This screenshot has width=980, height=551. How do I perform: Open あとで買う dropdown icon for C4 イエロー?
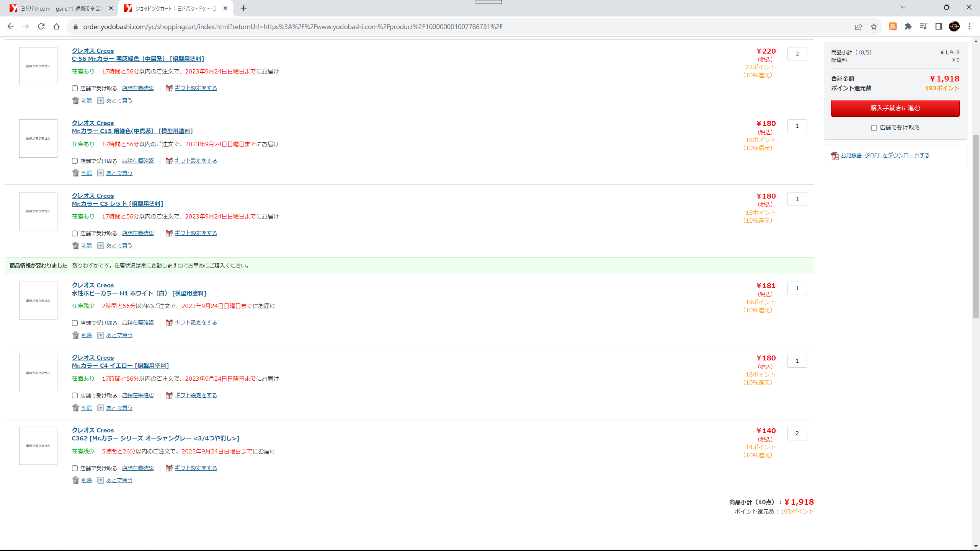click(x=101, y=408)
